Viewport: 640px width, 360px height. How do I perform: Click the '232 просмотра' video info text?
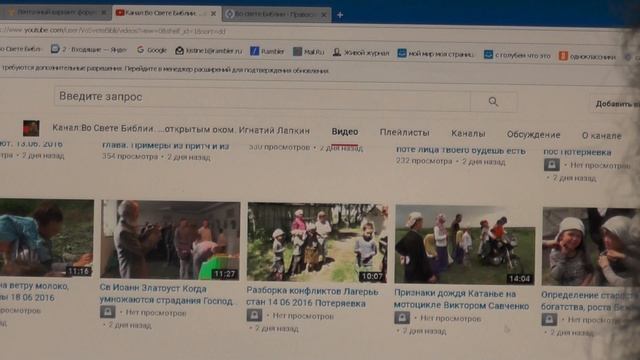pos(451,162)
